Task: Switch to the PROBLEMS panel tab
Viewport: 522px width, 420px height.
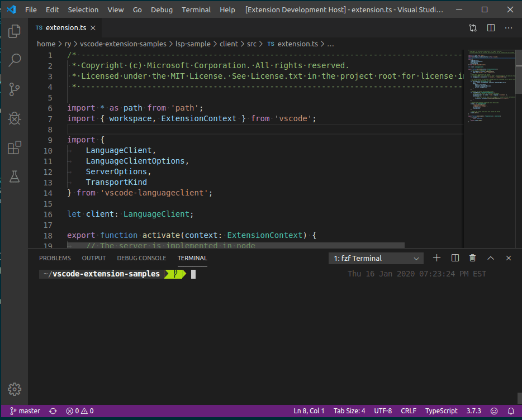Action: point(55,258)
